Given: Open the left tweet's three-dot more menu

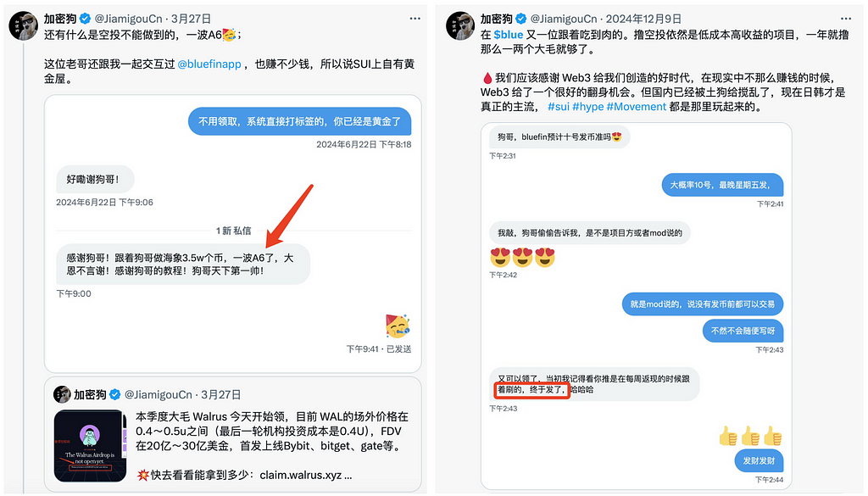Looking at the screenshot, I should [415, 19].
